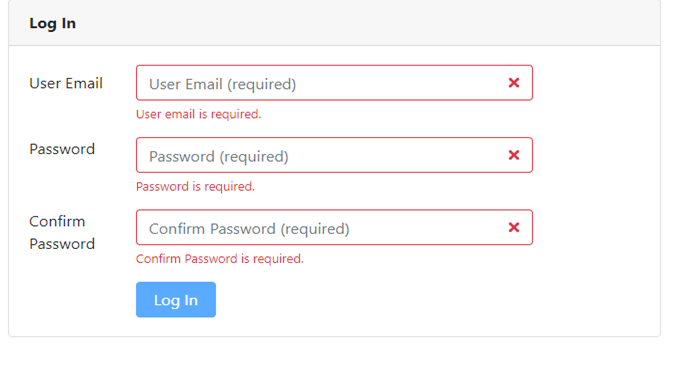Click the Password field label

[62, 149]
